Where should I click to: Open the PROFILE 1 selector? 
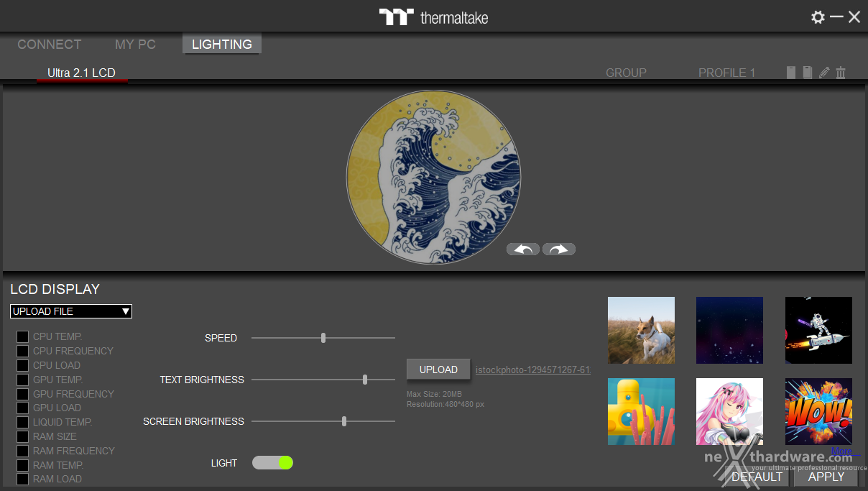tap(726, 73)
